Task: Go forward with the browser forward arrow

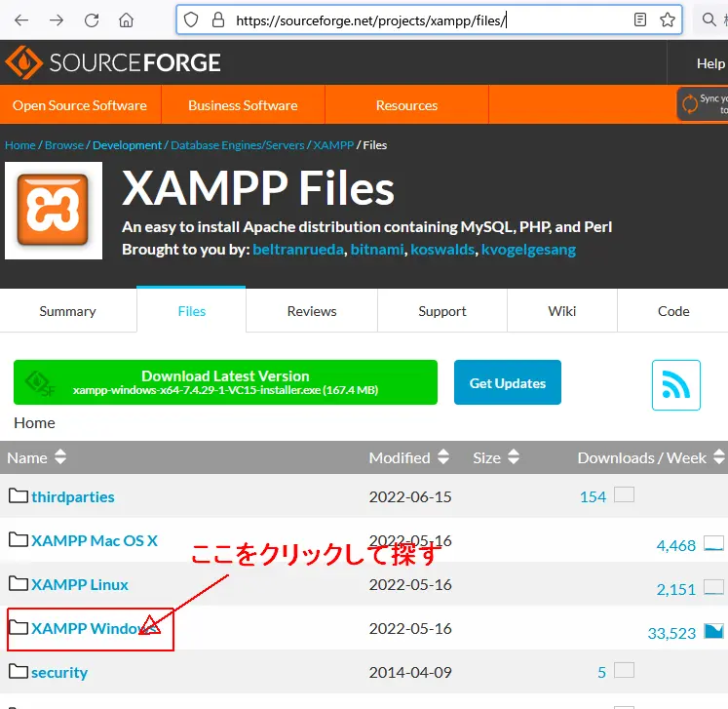Action: coord(57,20)
